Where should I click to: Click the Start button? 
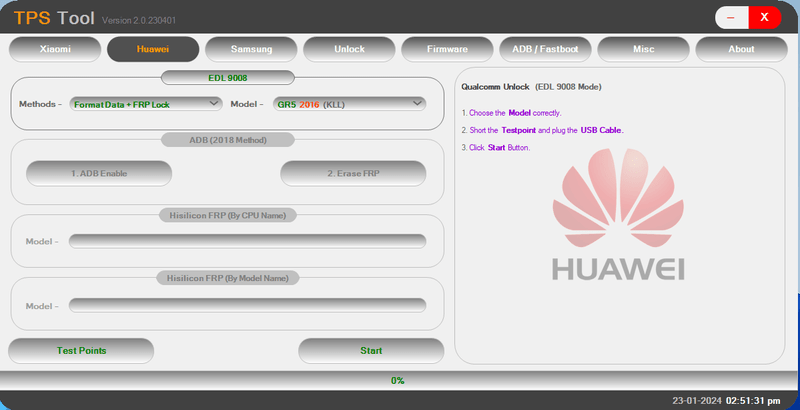pyautogui.click(x=371, y=351)
